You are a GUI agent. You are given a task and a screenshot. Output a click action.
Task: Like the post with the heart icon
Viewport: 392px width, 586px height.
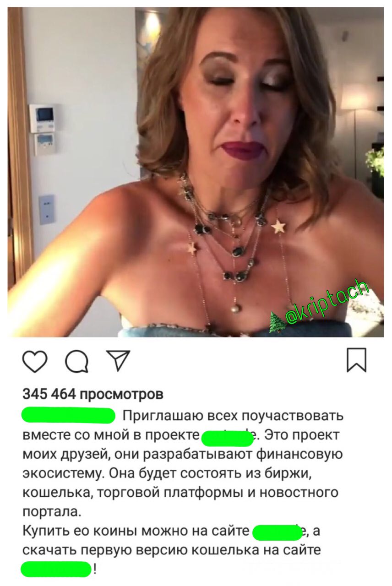tap(35, 361)
